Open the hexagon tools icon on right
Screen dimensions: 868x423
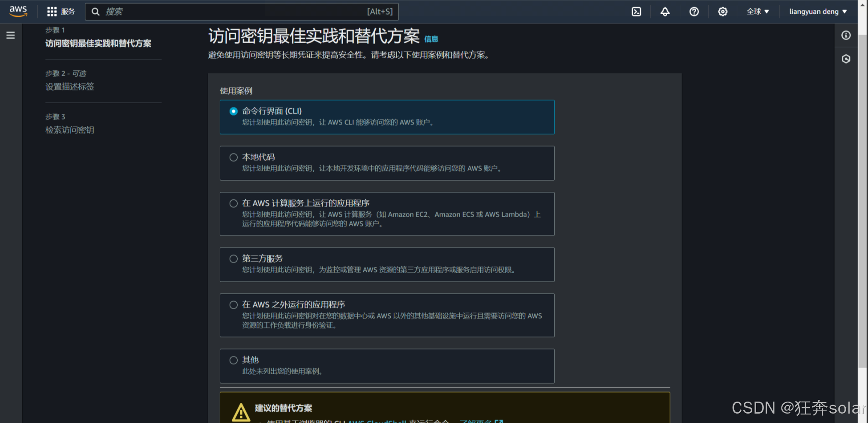846,59
